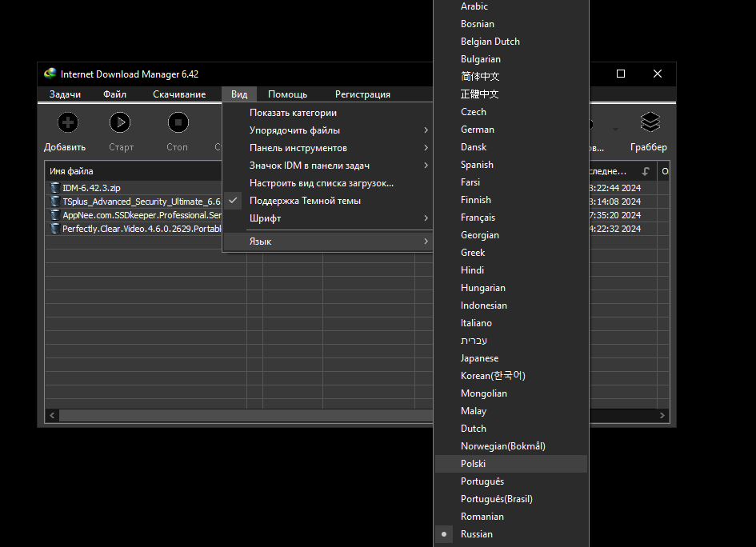
Task: Select Italiano language
Action: [511, 323]
